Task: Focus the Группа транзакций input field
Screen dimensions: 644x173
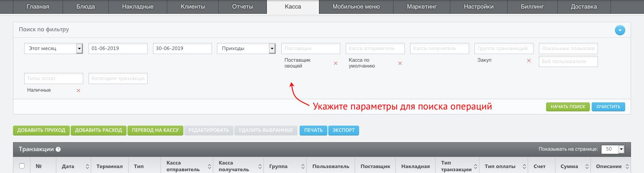Action: [504, 48]
